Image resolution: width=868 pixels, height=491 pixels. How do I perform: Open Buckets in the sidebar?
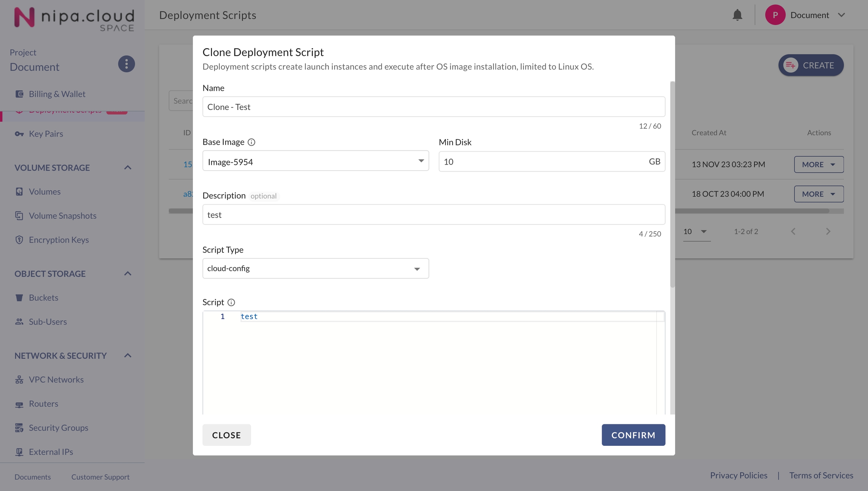tap(43, 298)
